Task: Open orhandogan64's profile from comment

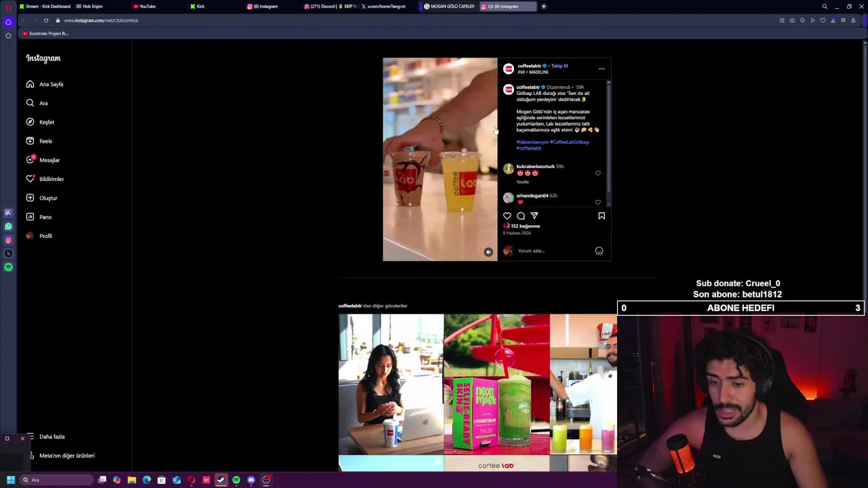Action: 532,195
